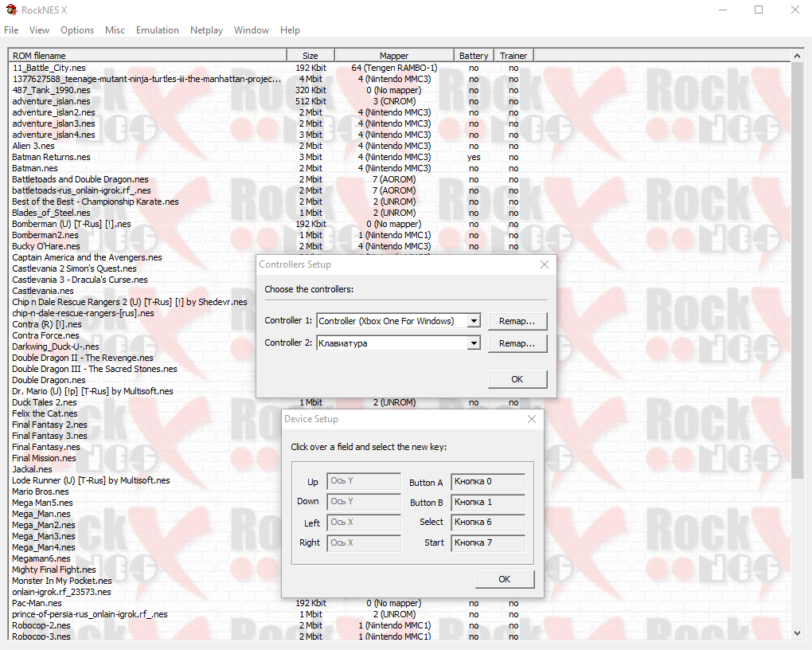Sort by Trainer column header
Viewport: 812px width, 650px height.
click(513, 56)
